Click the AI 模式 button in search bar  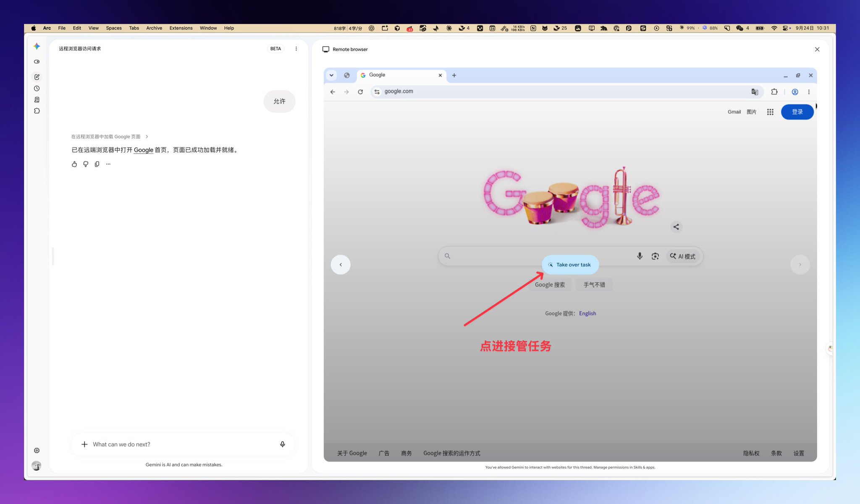pos(683,256)
